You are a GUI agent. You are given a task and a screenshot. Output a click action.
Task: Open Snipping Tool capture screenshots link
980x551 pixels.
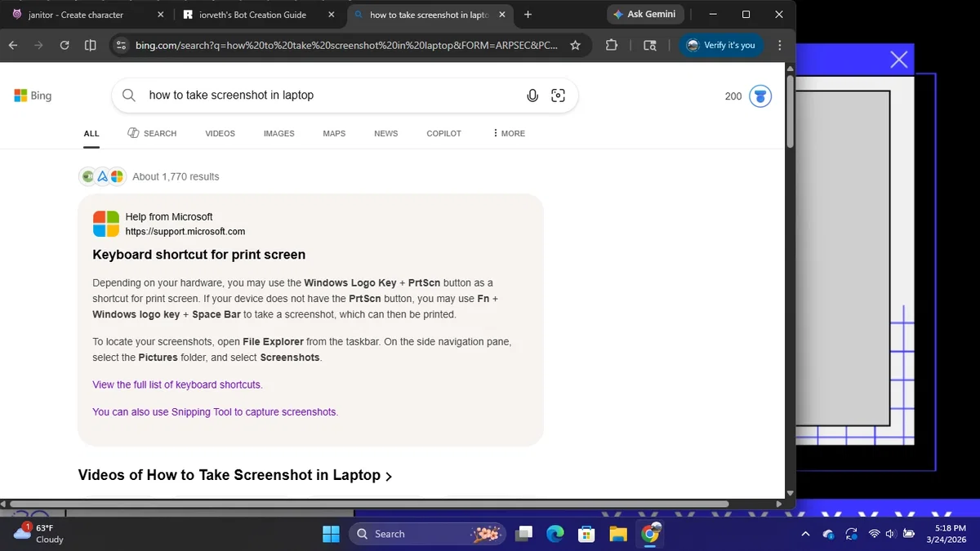click(x=215, y=412)
